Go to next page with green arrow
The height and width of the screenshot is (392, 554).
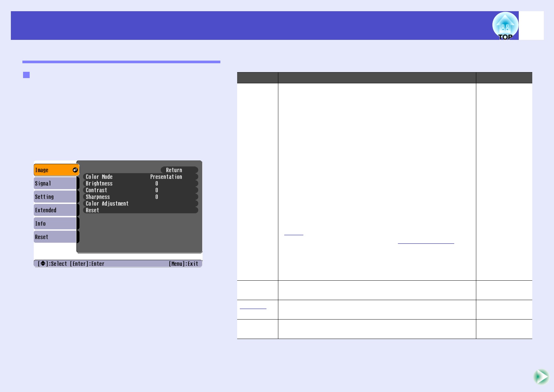(541, 377)
